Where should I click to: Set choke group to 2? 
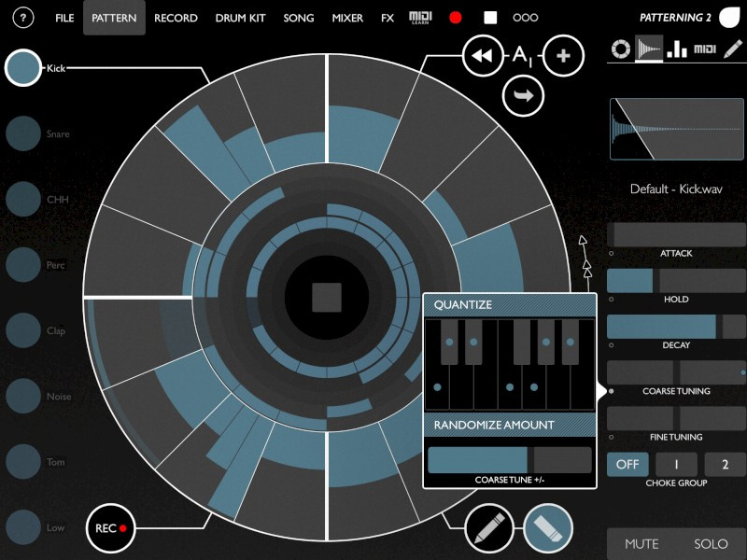(726, 464)
